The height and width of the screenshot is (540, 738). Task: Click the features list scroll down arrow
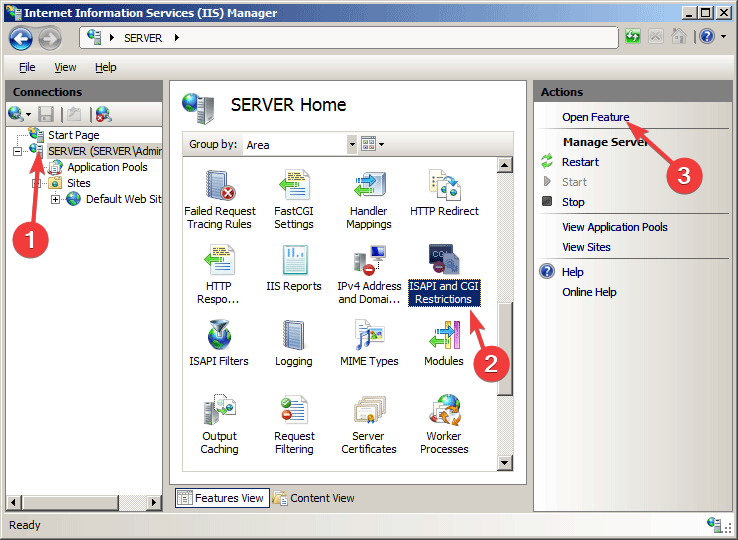point(505,463)
